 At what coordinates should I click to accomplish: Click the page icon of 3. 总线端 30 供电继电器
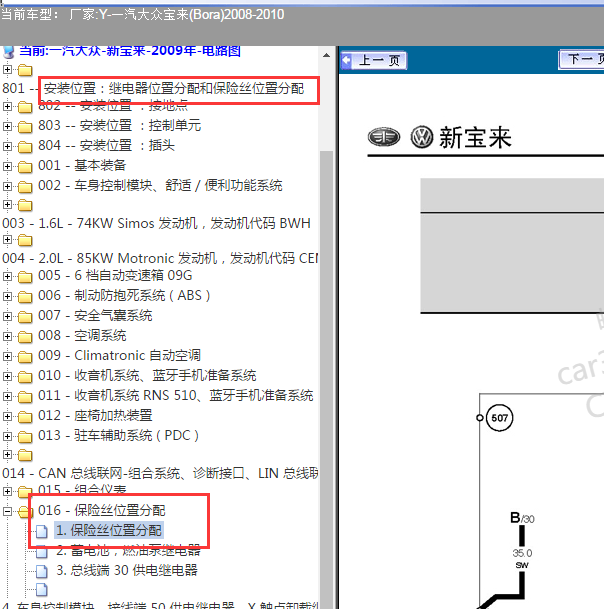(x=42, y=571)
